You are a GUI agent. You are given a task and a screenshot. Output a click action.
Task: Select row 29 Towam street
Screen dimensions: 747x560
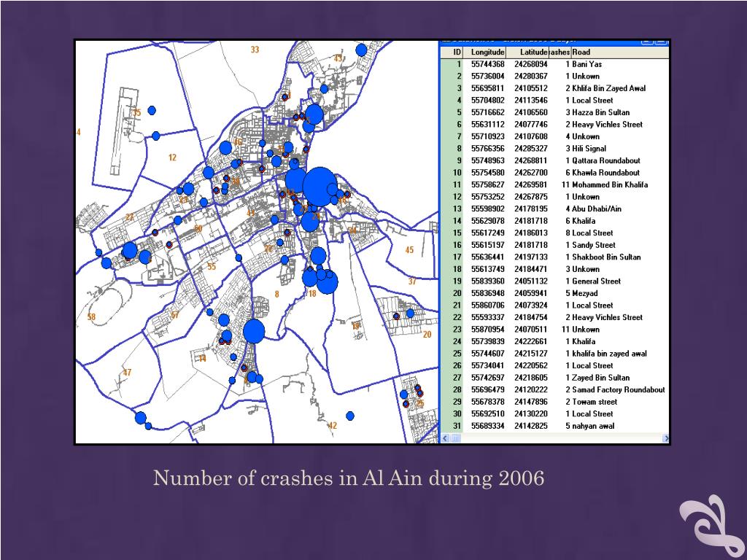coord(555,402)
